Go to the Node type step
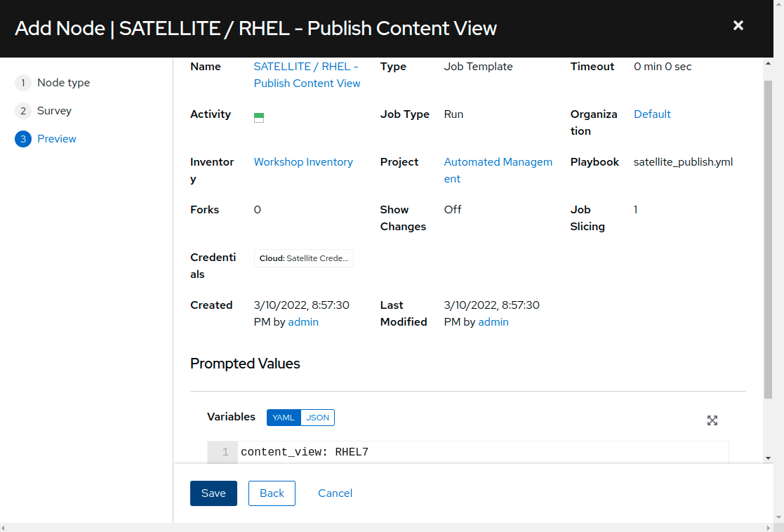 [63, 83]
